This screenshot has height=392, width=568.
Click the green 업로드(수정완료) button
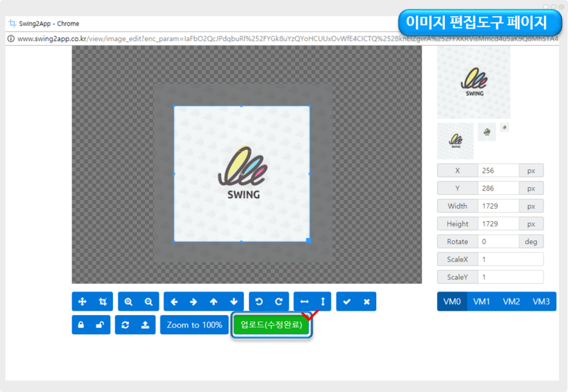point(271,325)
